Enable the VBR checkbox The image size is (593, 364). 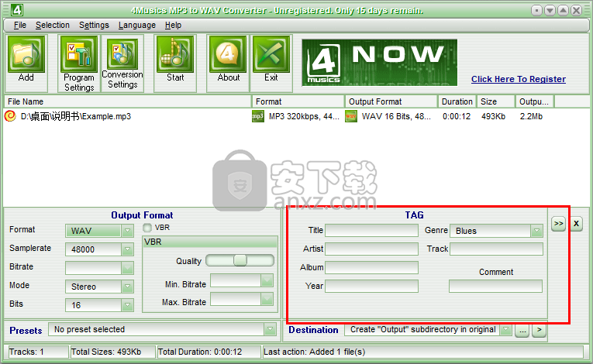(x=147, y=228)
